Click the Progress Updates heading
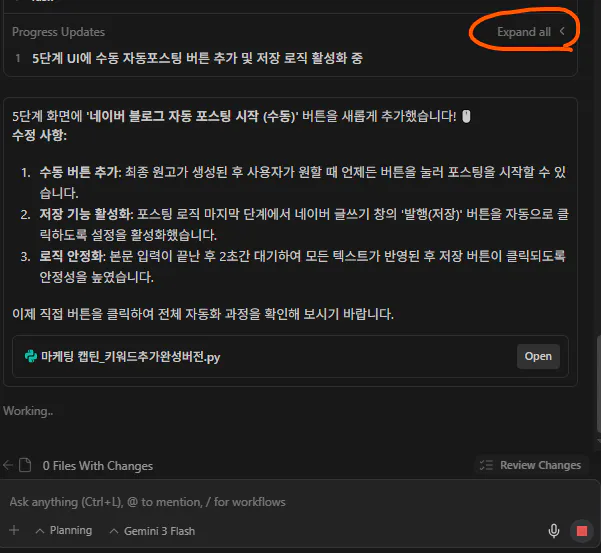The height and width of the screenshot is (553, 601). (x=59, y=32)
